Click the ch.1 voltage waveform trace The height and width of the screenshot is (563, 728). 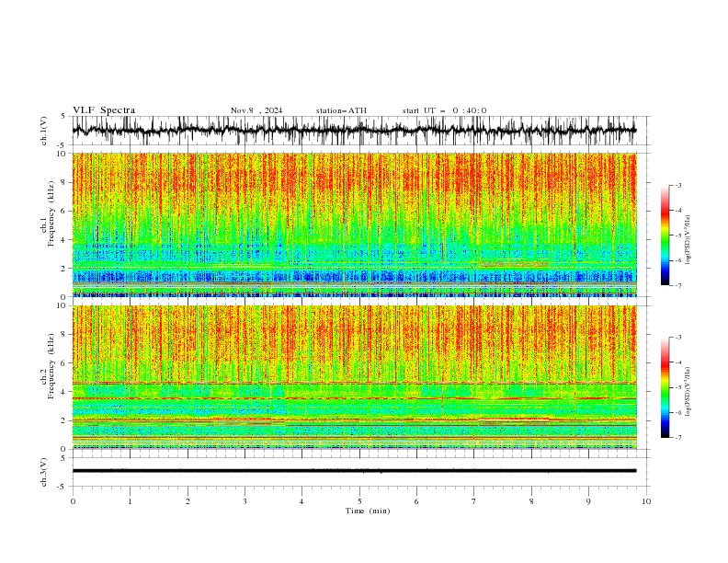354,131
